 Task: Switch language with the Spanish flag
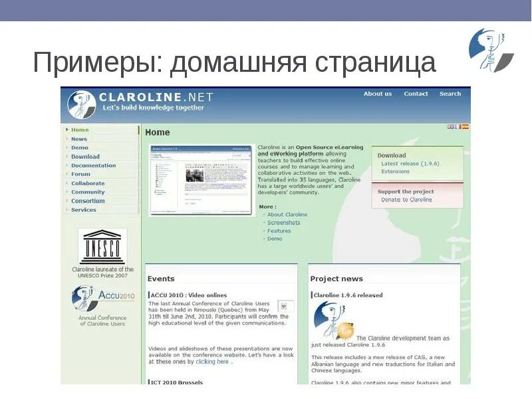[465, 127]
